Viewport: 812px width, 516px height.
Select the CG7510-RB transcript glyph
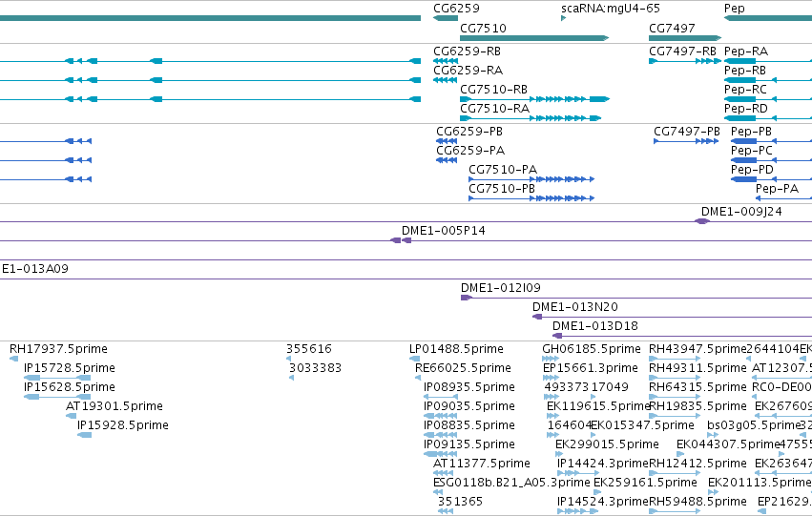534,99
